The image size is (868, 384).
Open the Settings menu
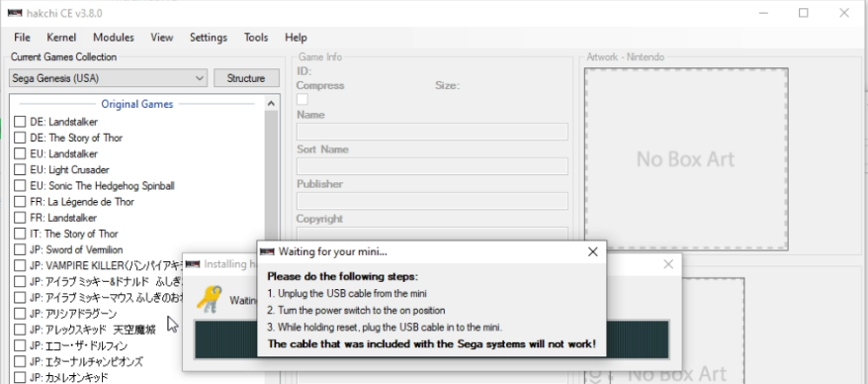click(209, 38)
